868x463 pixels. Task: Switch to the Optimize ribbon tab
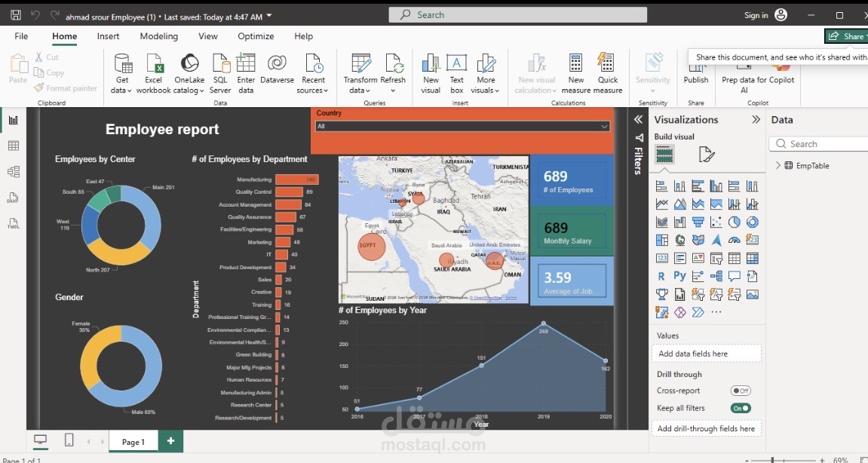[256, 36]
